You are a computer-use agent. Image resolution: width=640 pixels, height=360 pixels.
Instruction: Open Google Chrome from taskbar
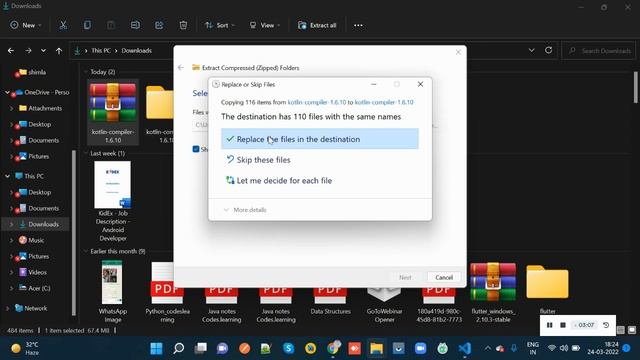point(333,348)
